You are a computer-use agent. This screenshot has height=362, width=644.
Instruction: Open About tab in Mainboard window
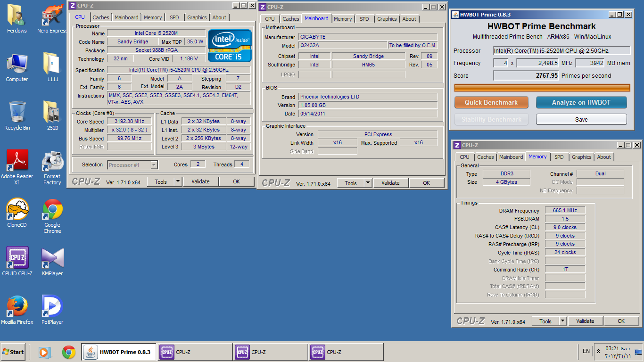[409, 19]
